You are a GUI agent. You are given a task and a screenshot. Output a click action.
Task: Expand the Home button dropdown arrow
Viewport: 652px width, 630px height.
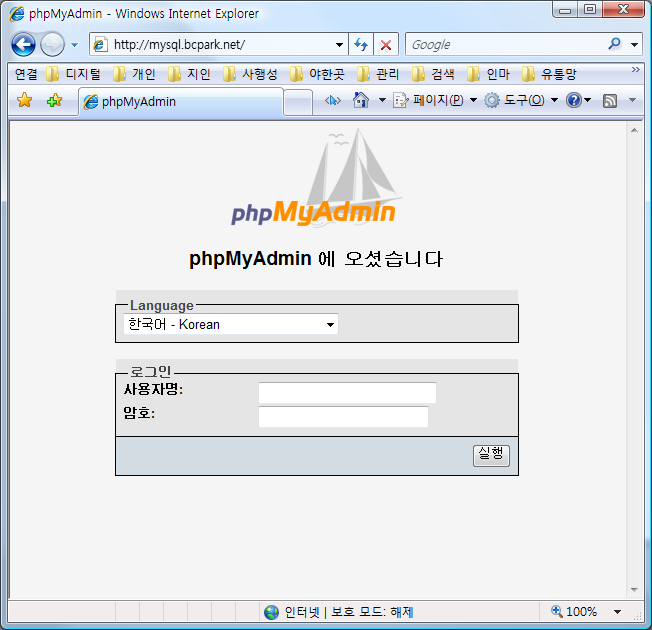(x=382, y=100)
